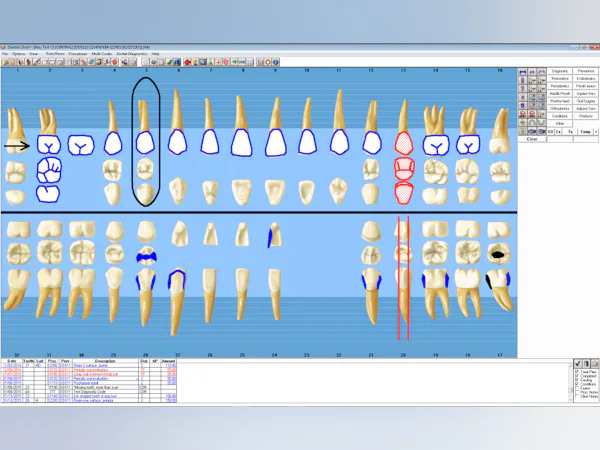The height and width of the screenshot is (450, 600).
Task: Open the Multi-Codes menu
Action: [102, 54]
